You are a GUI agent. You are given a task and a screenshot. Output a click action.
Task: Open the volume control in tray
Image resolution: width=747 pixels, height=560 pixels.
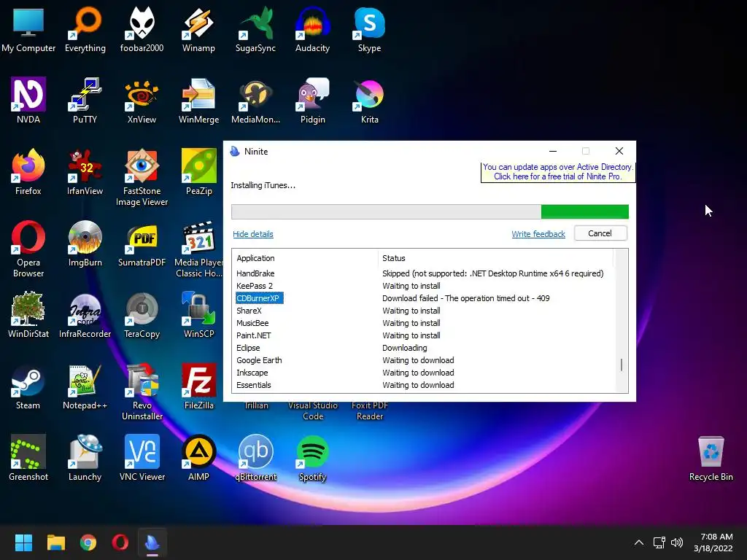click(677, 542)
